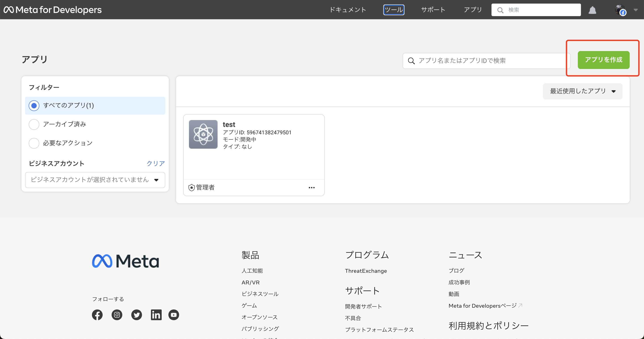
Task: Click the header search magnifier icon
Action: [x=500, y=10]
